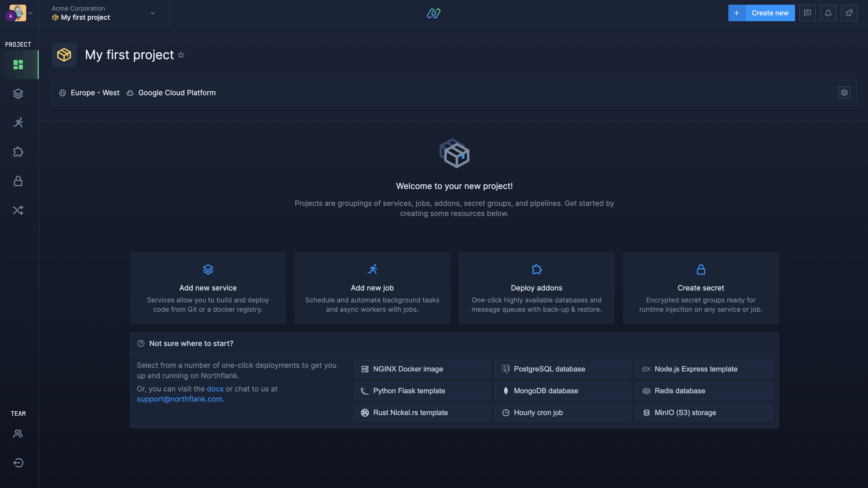Open the feedback chat icon

(x=807, y=13)
